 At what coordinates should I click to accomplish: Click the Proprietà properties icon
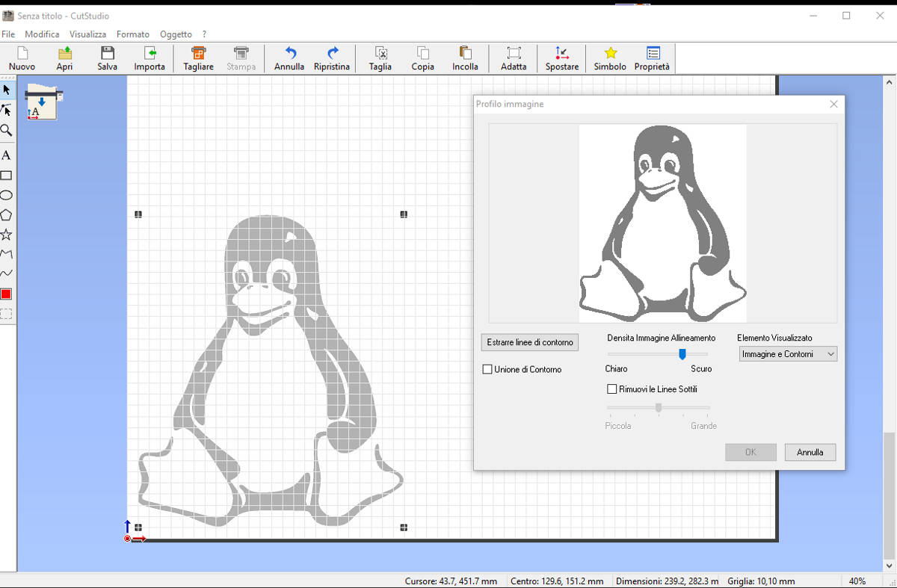click(653, 58)
